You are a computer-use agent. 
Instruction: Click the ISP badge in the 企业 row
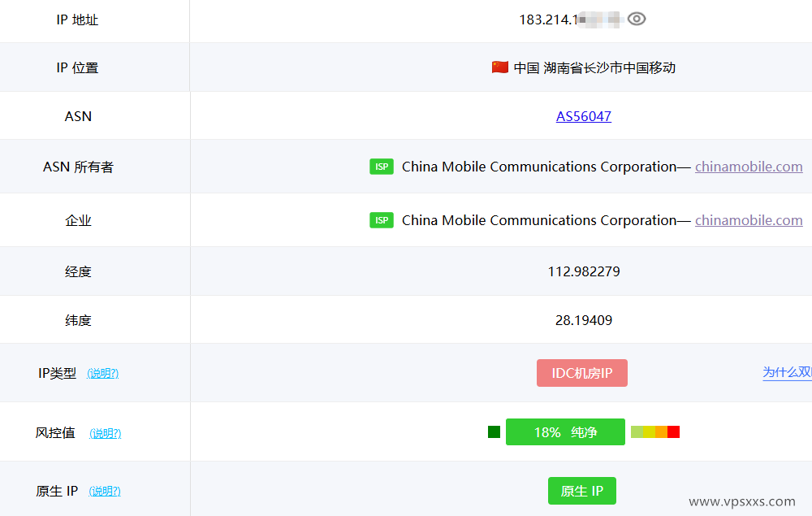click(x=382, y=219)
